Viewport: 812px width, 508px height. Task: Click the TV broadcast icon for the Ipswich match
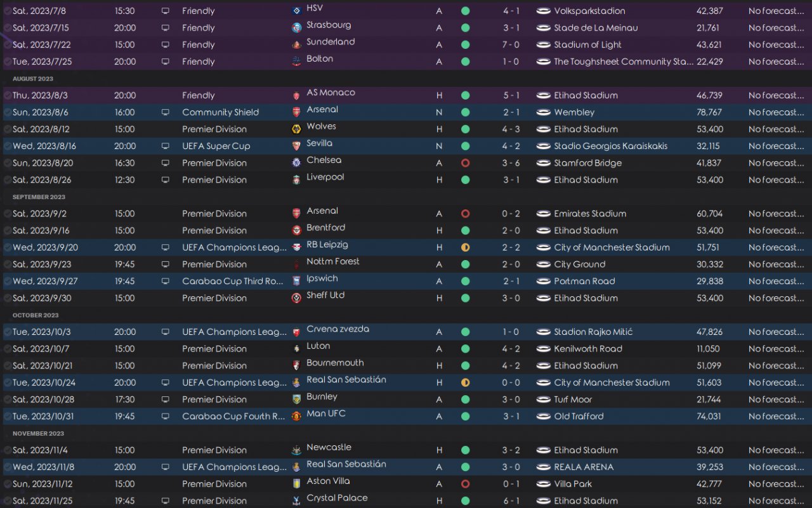tap(166, 281)
